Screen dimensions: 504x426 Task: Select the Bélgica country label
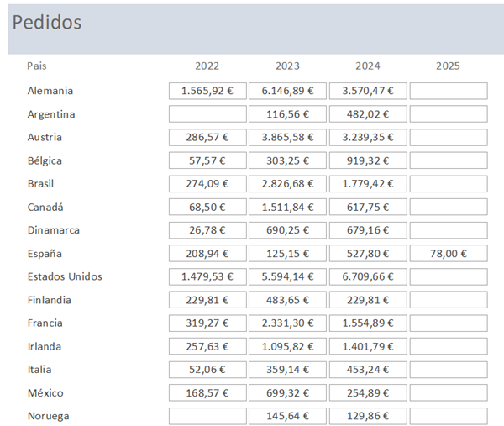(45, 160)
